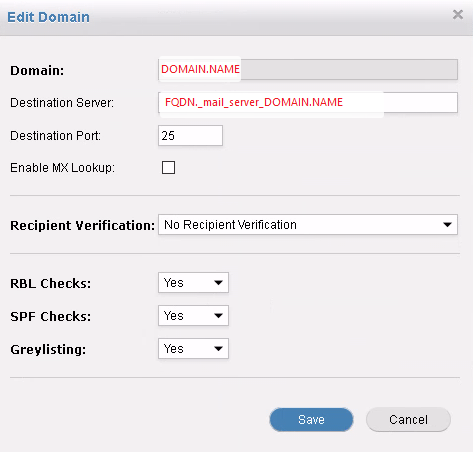Open the SPF Checks dropdown

click(193, 315)
